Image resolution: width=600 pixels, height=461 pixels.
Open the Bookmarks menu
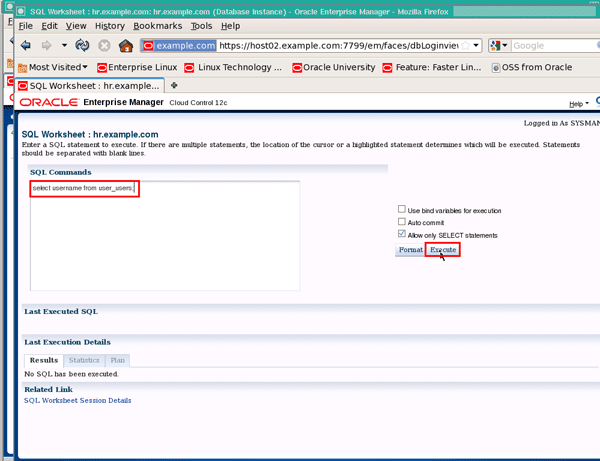158,26
